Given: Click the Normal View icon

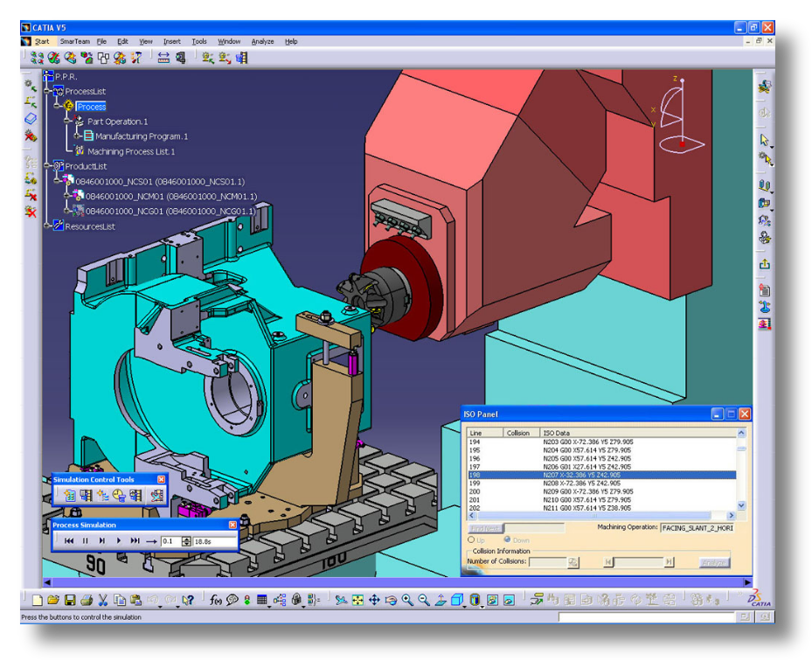Looking at the screenshot, I should pyautogui.click(x=441, y=600).
